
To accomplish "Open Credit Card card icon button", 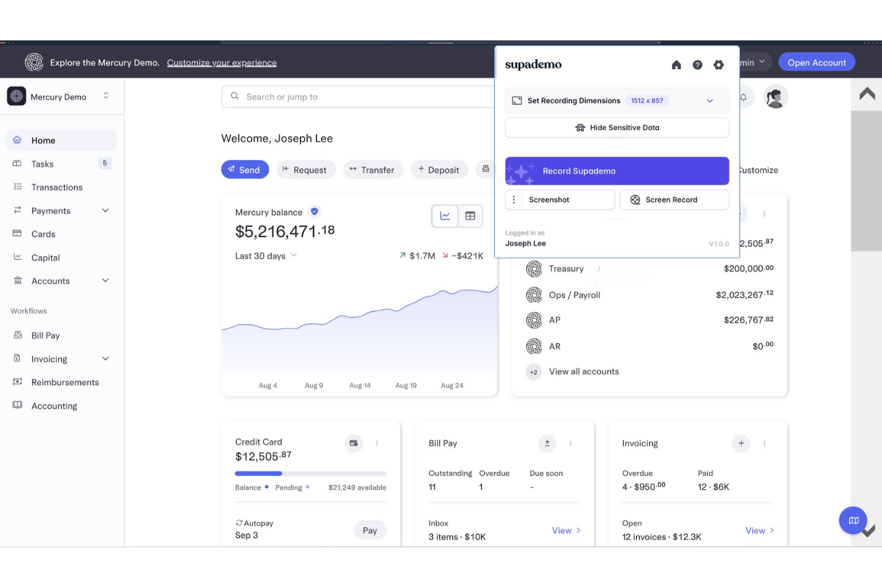I will tap(353, 443).
